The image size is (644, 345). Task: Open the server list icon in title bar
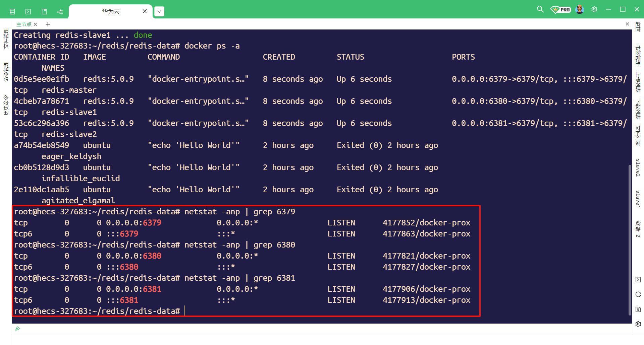click(x=12, y=12)
